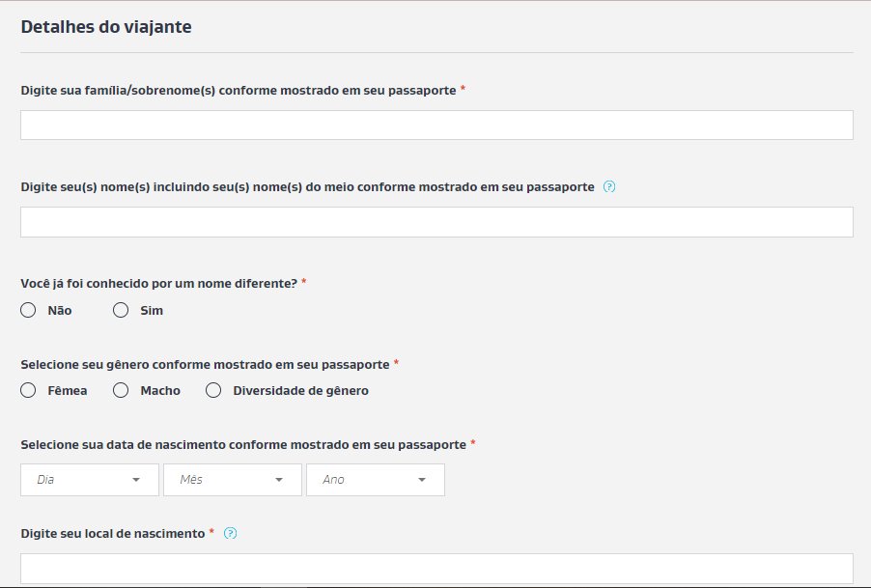Open the Dia birth date dropdown
Screen dimensions: 871x588
tap(90, 480)
